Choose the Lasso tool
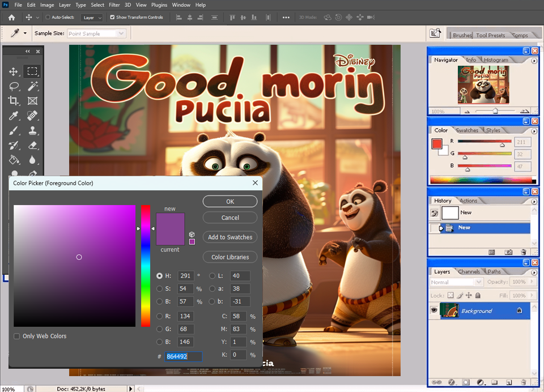This screenshot has height=392, width=544. pos(14,86)
